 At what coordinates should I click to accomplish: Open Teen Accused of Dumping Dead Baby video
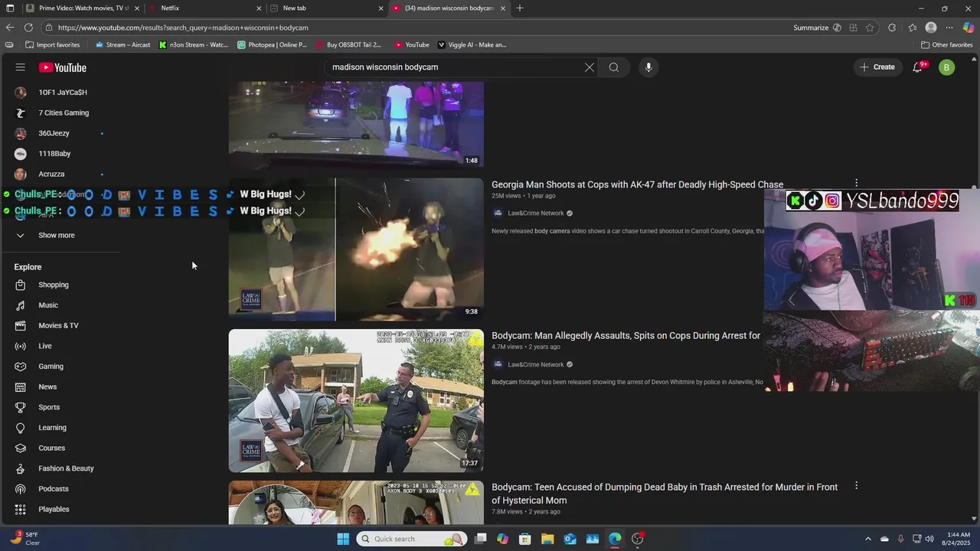click(x=665, y=494)
